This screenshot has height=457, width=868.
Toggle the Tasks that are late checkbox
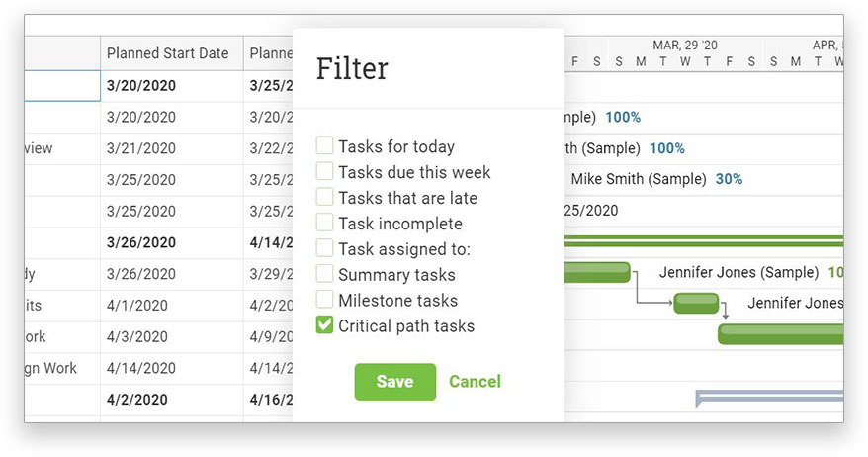click(324, 197)
